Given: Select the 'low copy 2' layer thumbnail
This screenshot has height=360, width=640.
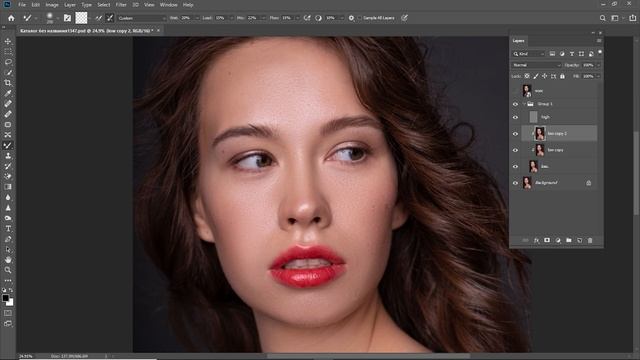Looking at the screenshot, I should point(540,133).
